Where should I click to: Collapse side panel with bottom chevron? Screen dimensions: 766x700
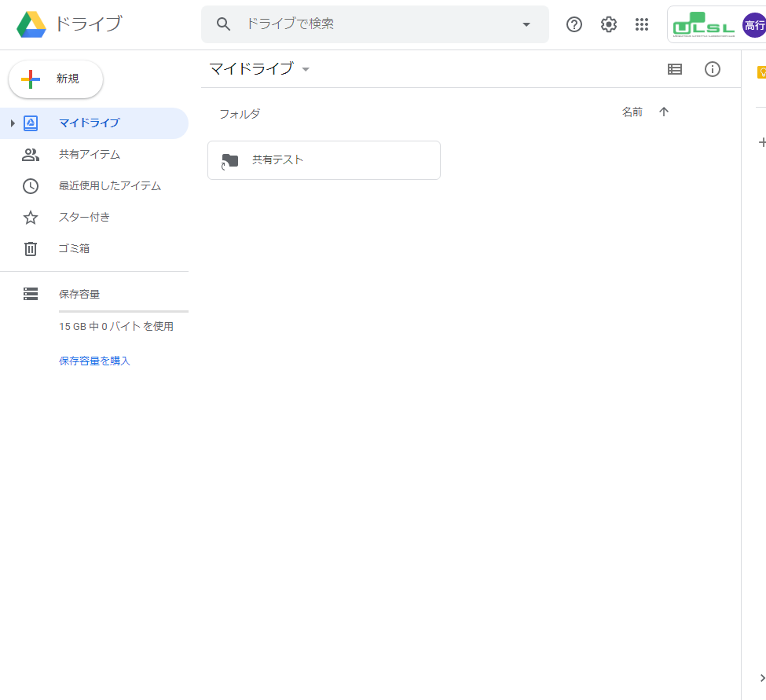(762, 678)
